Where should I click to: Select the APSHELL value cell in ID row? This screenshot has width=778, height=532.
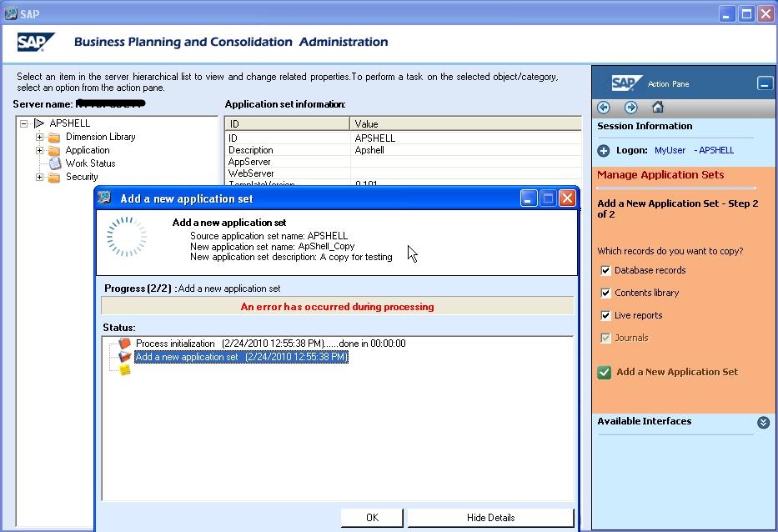(x=465, y=138)
